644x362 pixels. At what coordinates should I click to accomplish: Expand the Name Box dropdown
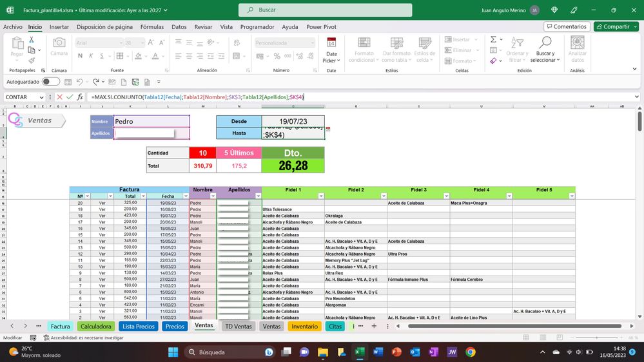(41, 97)
